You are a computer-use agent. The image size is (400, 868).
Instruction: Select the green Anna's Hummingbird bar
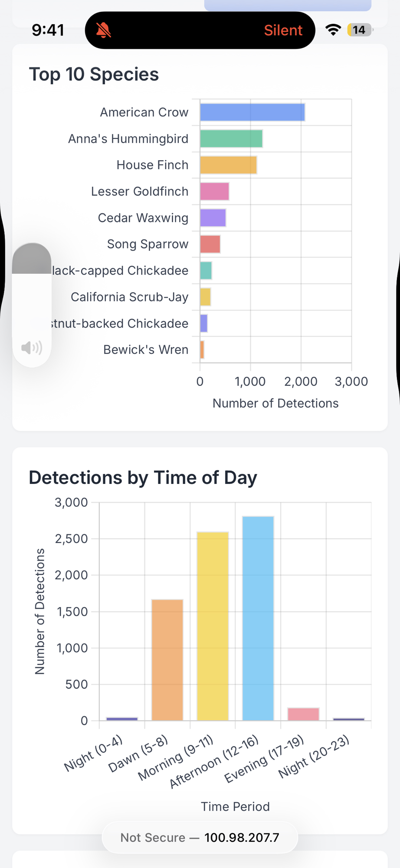(x=231, y=139)
